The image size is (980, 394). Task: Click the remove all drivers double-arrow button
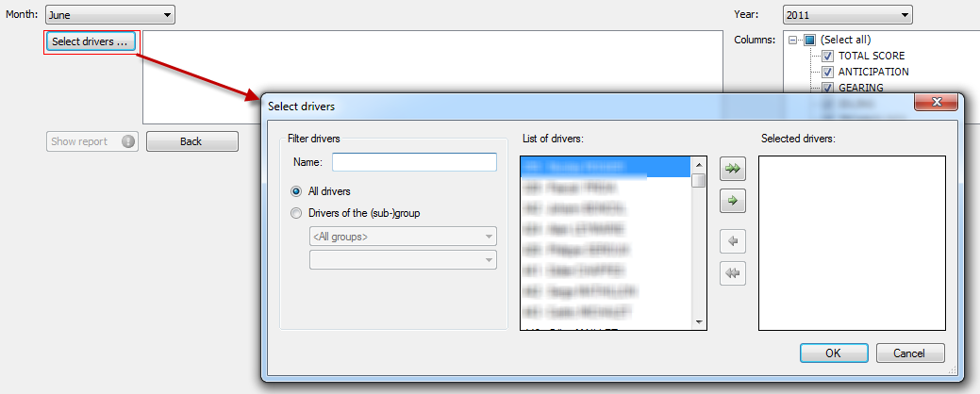tap(731, 273)
